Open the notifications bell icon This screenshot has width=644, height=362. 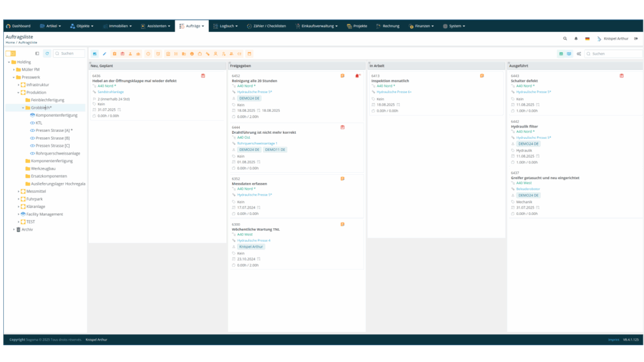[575, 38]
